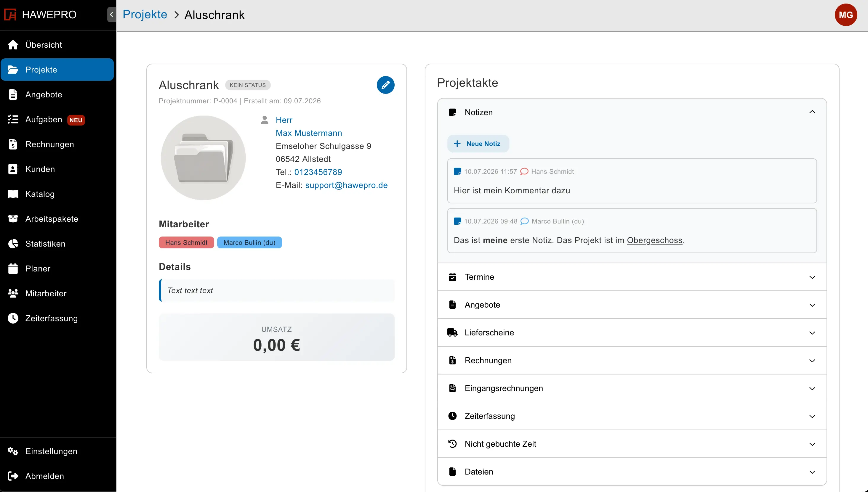The width and height of the screenshot is (868, 492).
Task: Click the UMSATZ 0,00 € card
Action: [277, 337]
